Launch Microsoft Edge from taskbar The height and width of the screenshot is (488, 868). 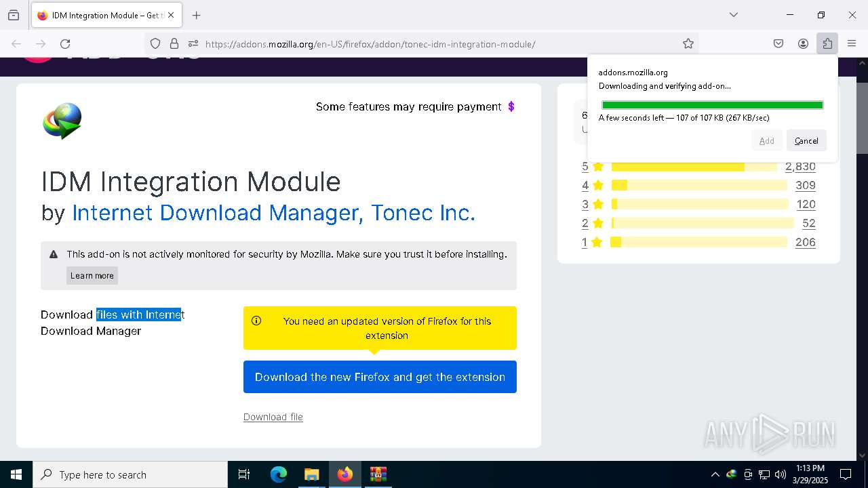[x=279, y=474]
